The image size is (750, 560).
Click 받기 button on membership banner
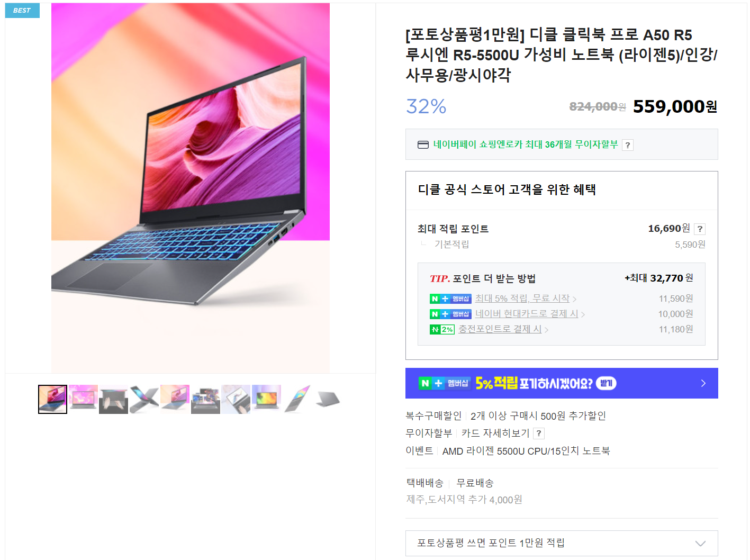click(606, 383)
